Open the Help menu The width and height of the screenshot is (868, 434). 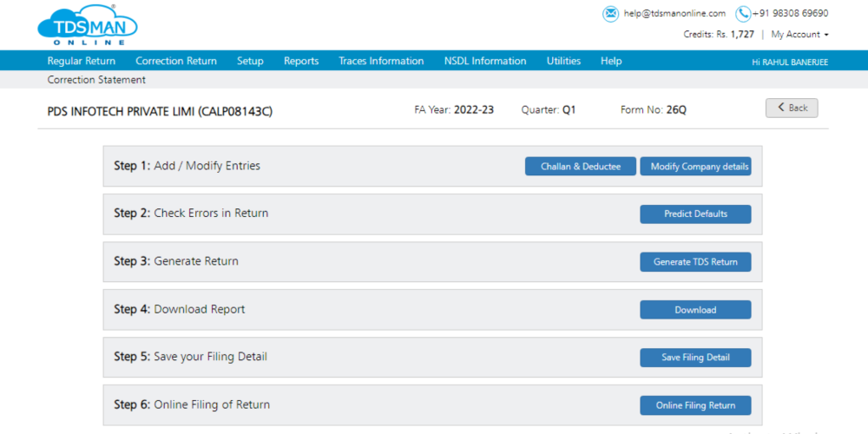tap(611, 61)
